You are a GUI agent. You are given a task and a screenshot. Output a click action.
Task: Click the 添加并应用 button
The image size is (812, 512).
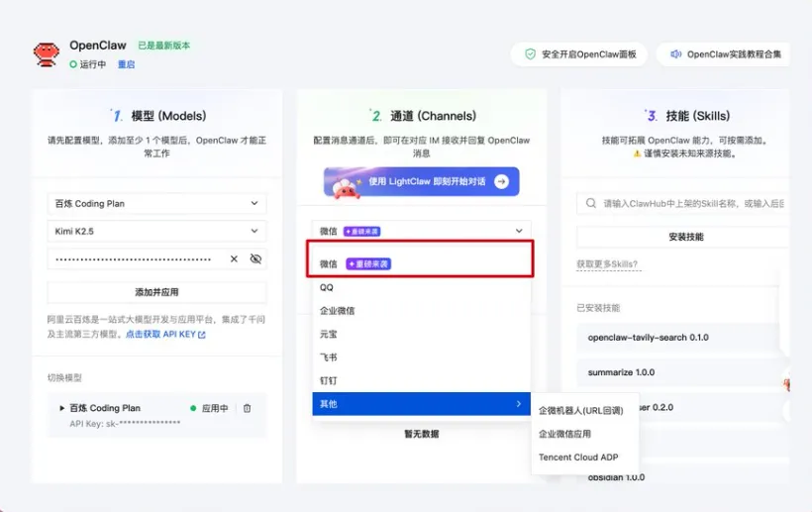click(156, 292)
